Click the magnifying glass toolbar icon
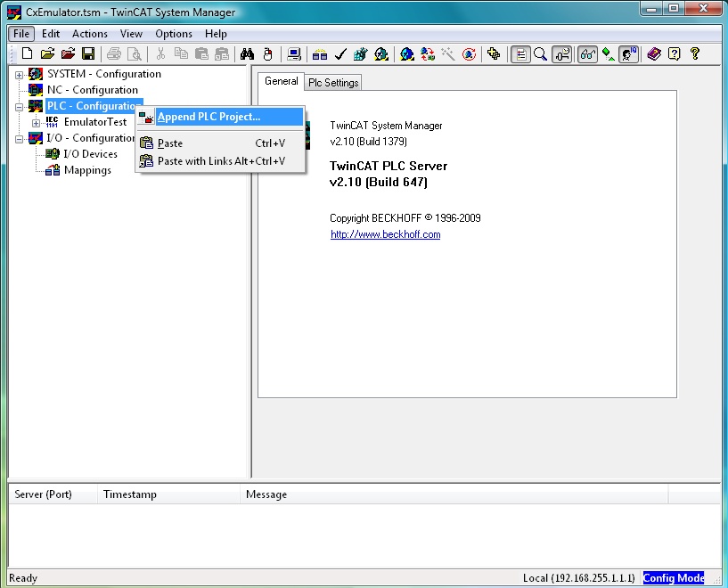Viewport: 728px width, 588px height. pyautogui.click(x=540, y=53)
